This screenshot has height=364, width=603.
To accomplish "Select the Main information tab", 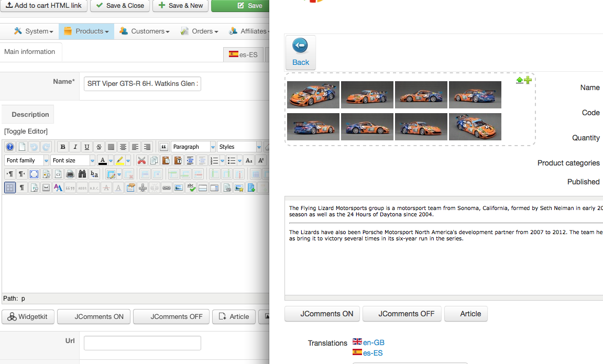I will [x=30, y=51].
